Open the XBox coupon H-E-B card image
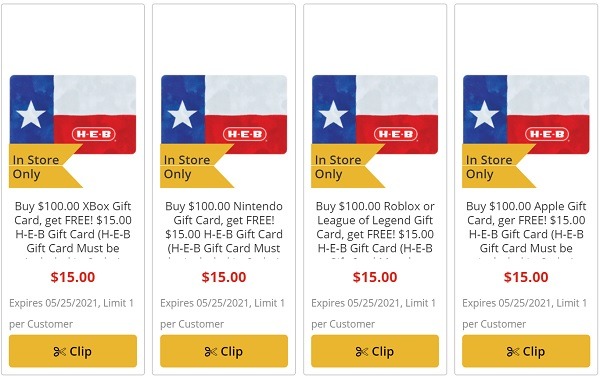 [73, 114]
